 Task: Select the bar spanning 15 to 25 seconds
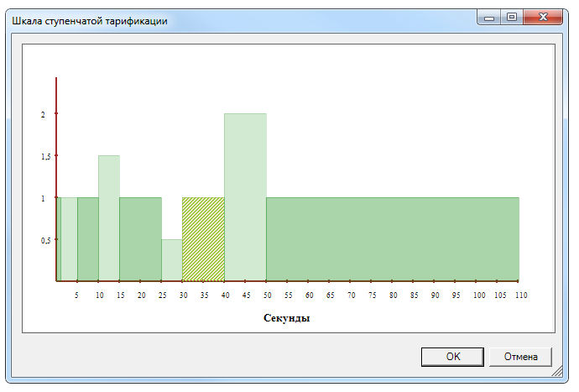pyautogui.click(x=140, y=239)
